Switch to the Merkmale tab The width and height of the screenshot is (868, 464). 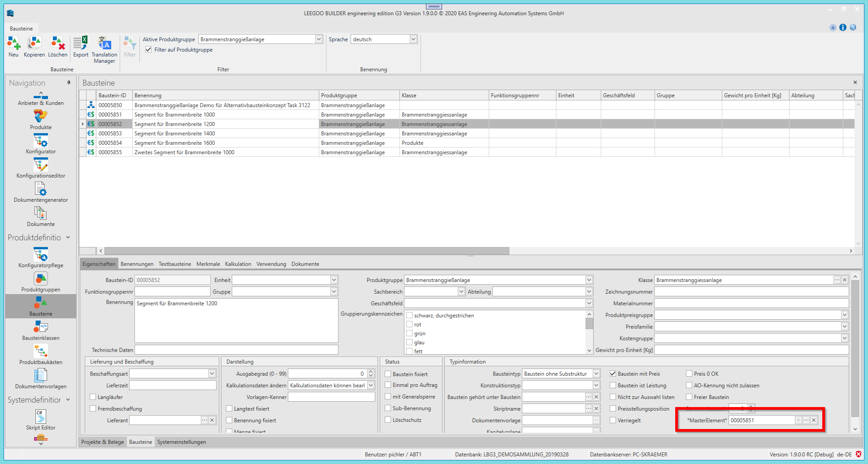(x=208, y=264)
